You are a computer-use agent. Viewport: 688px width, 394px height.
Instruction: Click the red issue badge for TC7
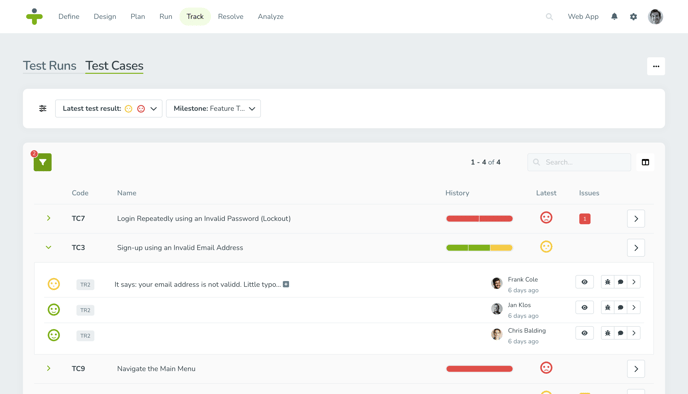pos(584,218)
